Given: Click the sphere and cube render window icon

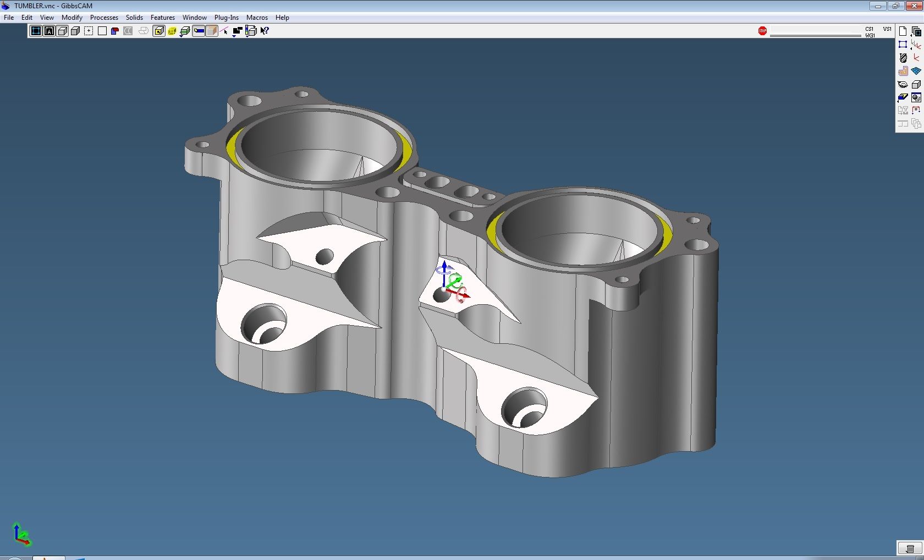Looking at the screenshot, I should [x=916, y=97].
